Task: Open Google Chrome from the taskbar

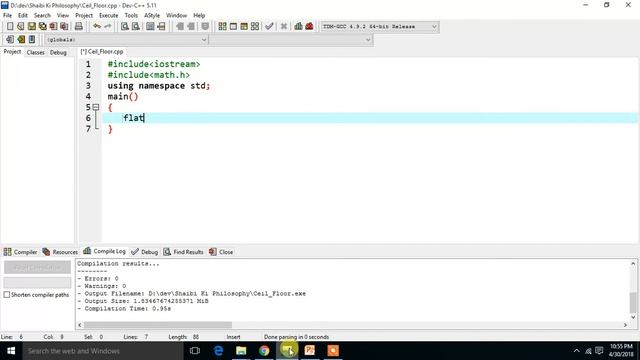Action: 264,351
